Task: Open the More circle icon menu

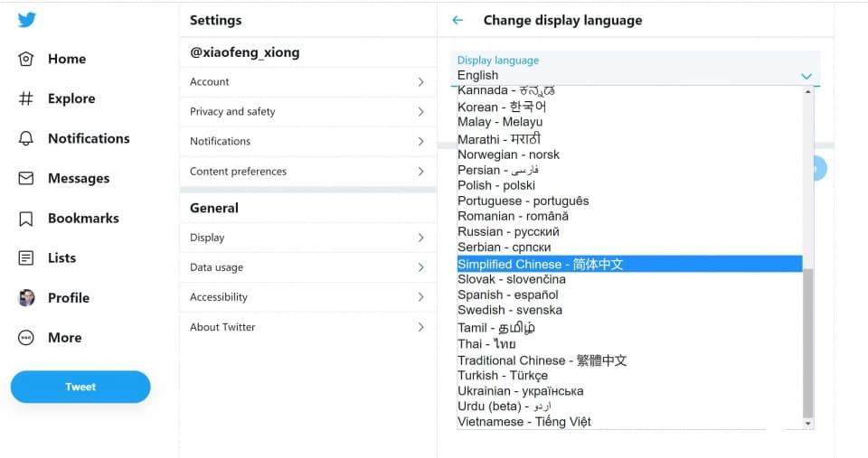Action: coord(26,338)
